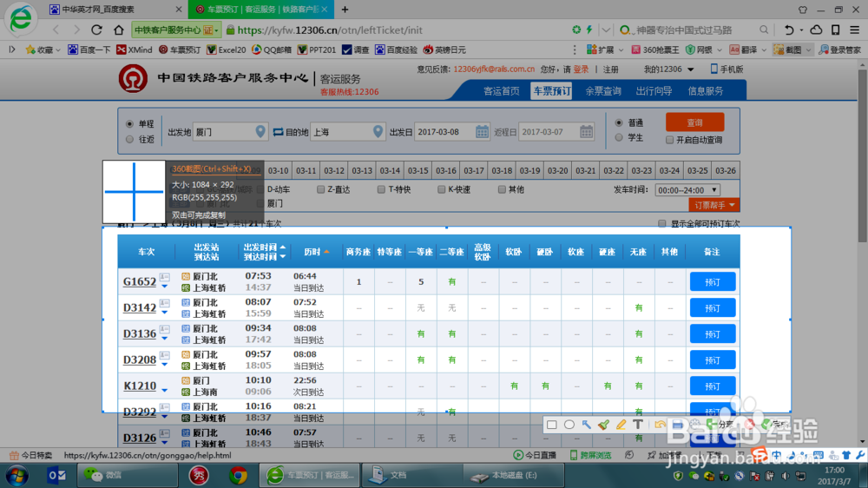Tick the T-特快 train type checkbox
Image resolution: width=868 pixels, height=488 pixels.
click(x=381, y=189)
